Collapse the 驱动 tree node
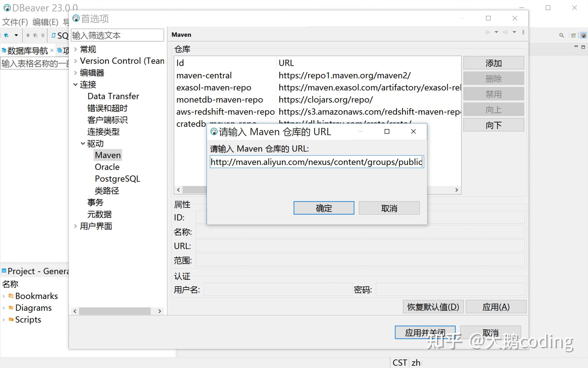588x368 pixels. point(83,144)
